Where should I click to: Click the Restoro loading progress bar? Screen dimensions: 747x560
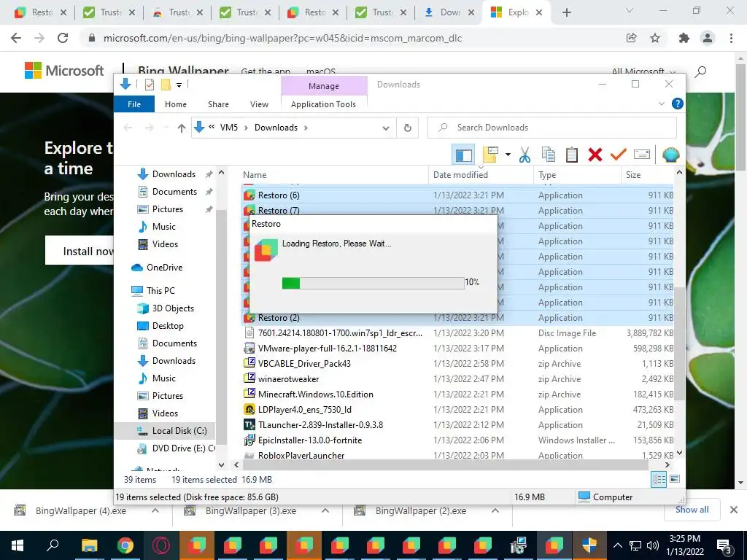(373, 283)
